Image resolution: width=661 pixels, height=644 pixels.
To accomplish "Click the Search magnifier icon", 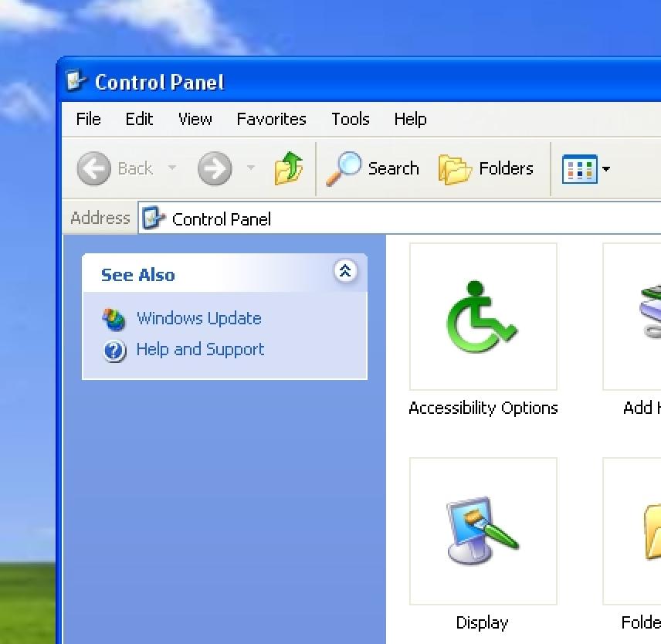I will pos(346,168).
